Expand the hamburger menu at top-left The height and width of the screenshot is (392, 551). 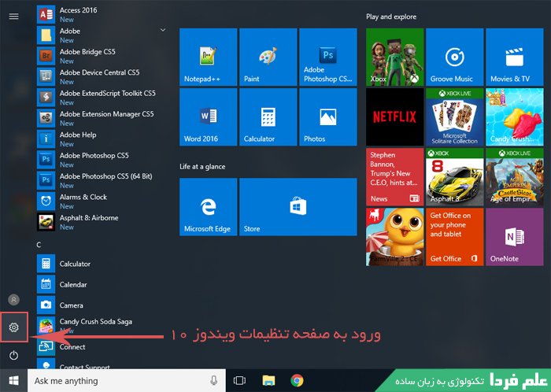(13, 16)
